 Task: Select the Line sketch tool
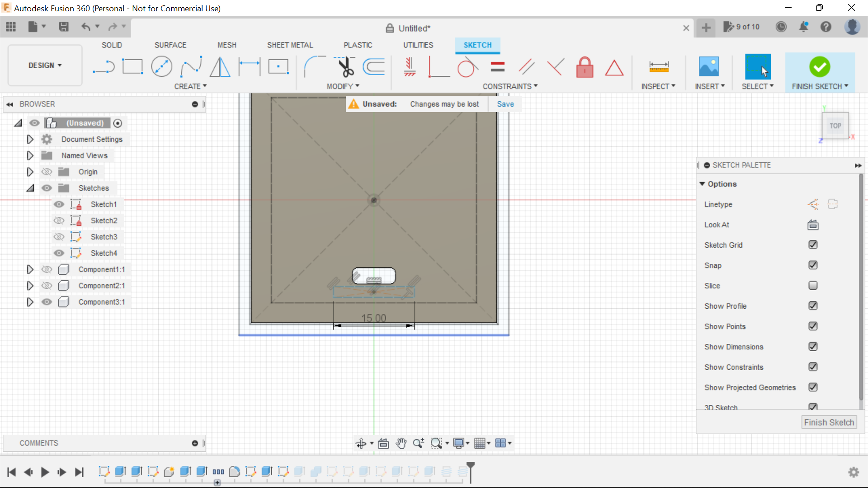coord(104,66)
